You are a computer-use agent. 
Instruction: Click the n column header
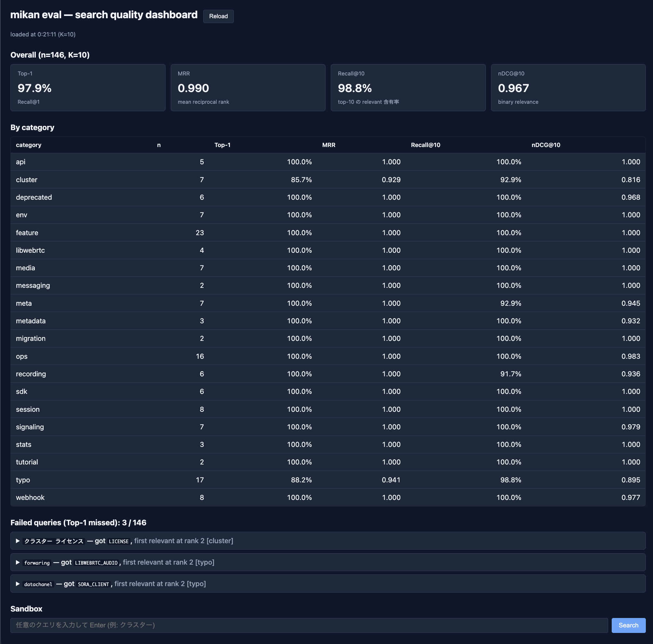pyautogui.click(x=158, y=145)
